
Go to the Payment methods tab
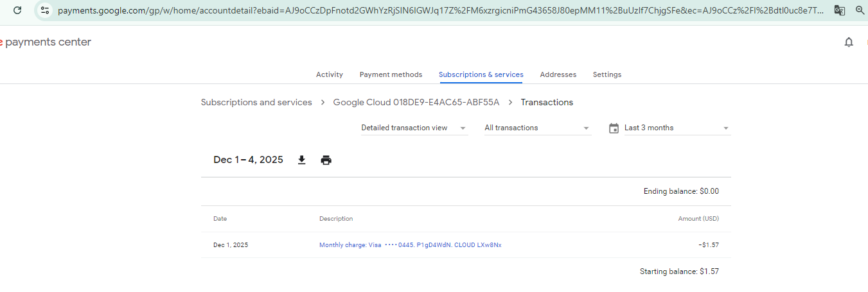(x=391, y=74)
